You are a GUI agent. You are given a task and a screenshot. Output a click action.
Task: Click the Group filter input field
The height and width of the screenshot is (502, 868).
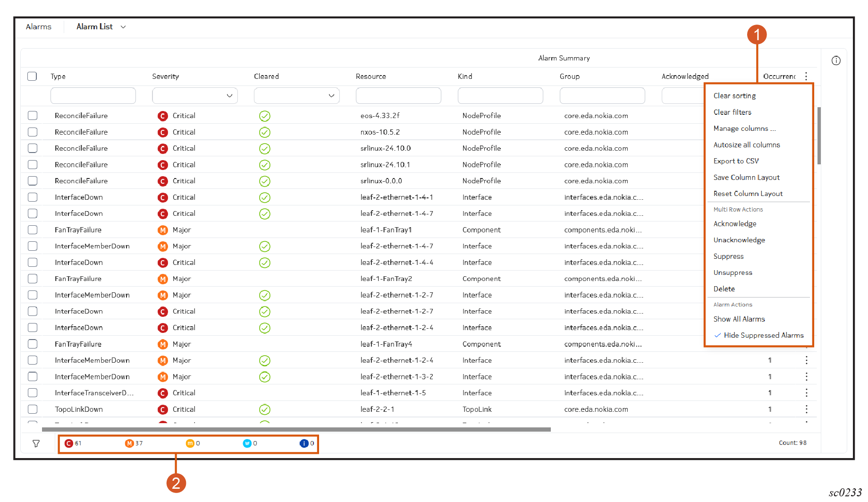point(602,95)
